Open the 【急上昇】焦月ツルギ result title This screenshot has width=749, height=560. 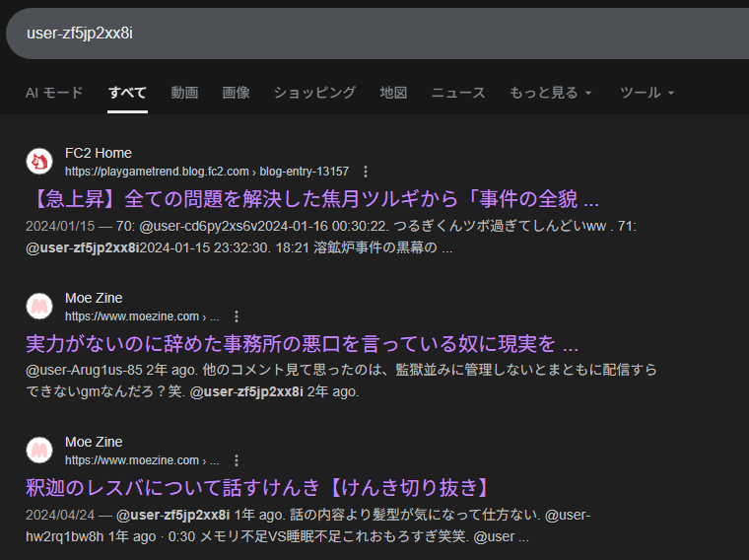[x=312, y=199]
